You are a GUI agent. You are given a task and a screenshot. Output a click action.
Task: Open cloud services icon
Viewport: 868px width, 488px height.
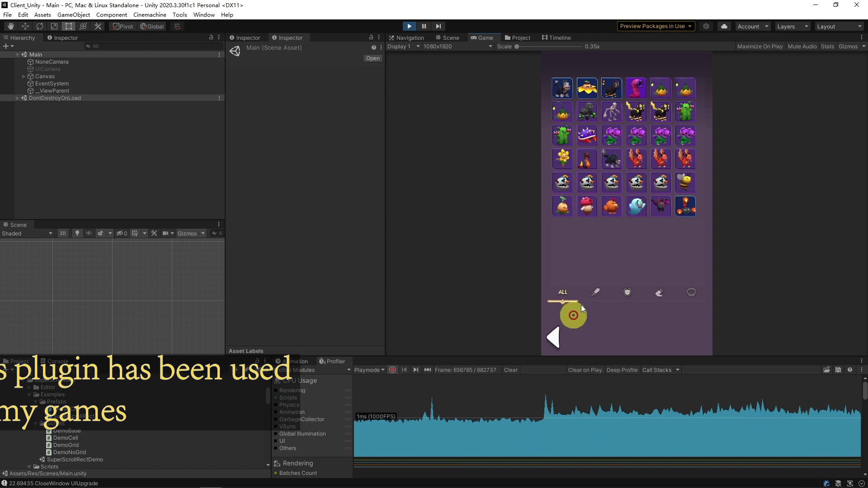(724, 26)
